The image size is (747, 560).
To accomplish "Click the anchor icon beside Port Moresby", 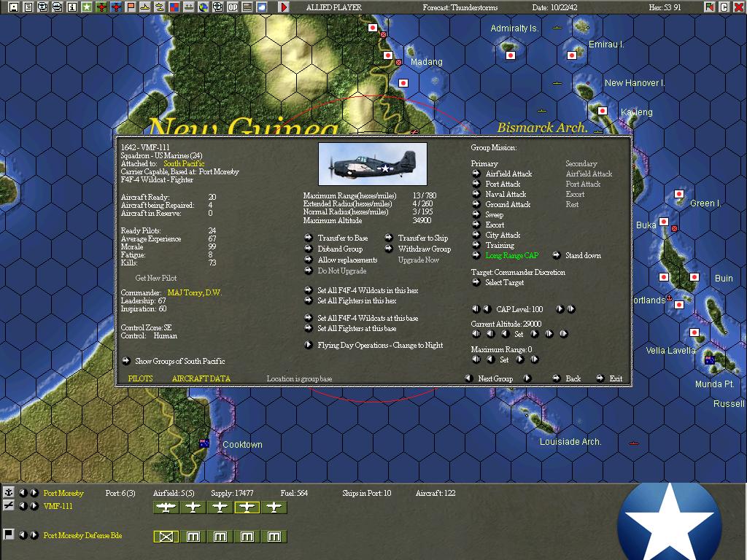I will pyautogui.click(x=8, y=492).
